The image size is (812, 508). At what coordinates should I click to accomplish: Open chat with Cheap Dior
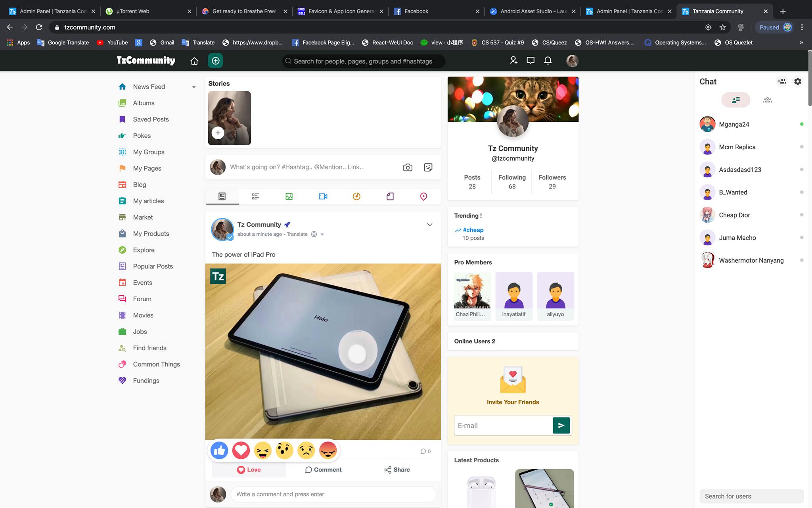tap(751, 215)
